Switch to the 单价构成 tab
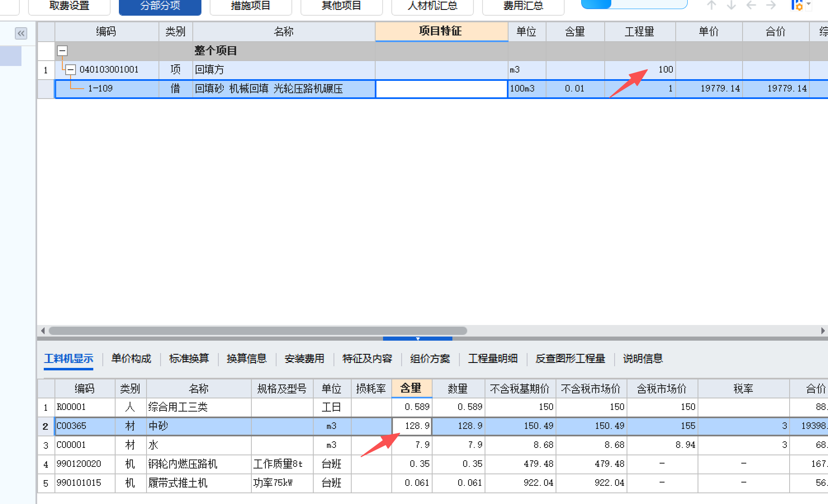Screen dimensions: 828x504 click(131, 358)
